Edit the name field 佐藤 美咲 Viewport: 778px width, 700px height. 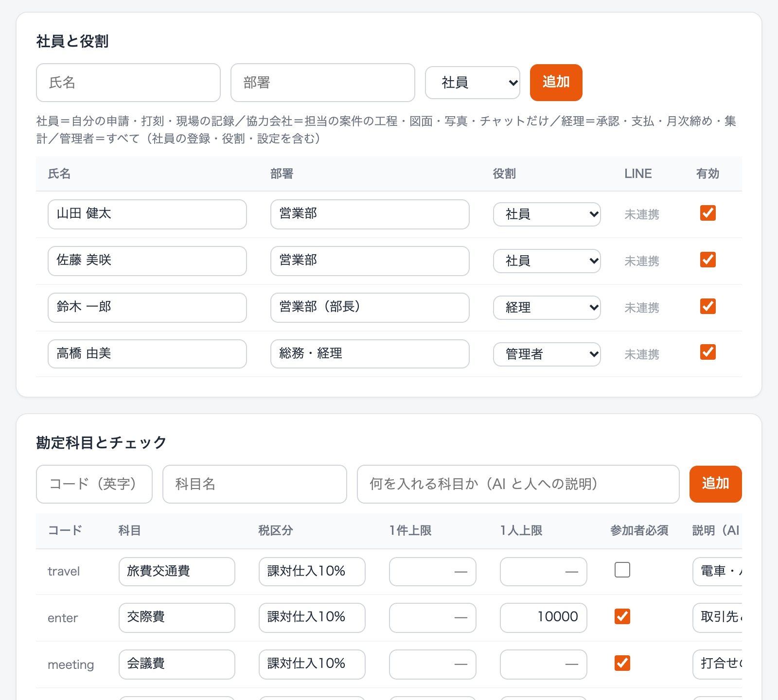(147, 261)
